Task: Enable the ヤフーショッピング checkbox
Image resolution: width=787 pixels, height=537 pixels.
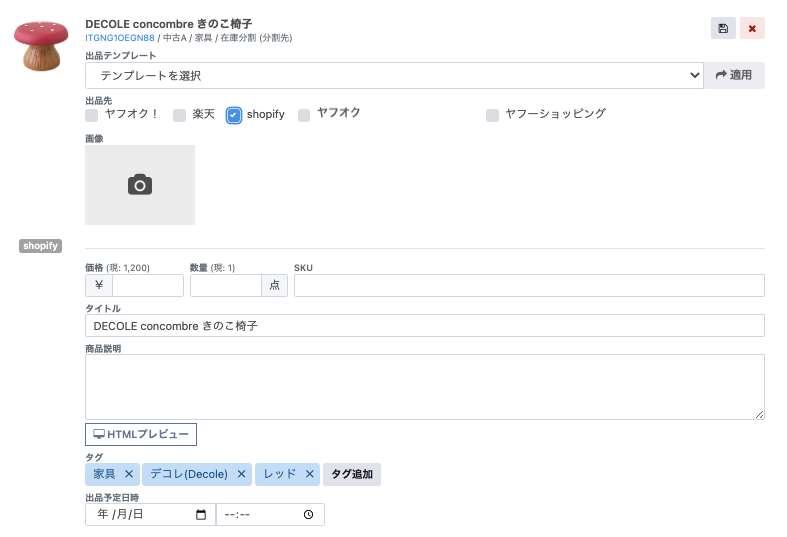Action: 492,115
